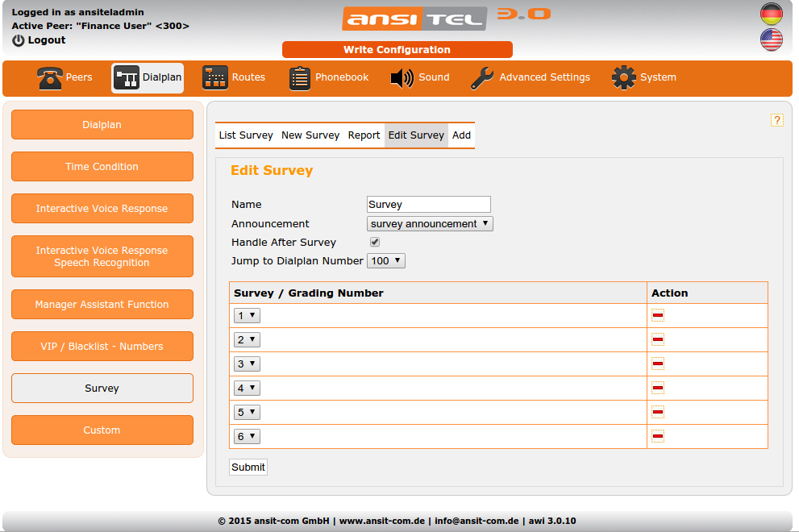Image resolution: width=799 pixels, height=532 pixels.
Task: Open help using the question mark icon
Action: (x=776, y=119)
